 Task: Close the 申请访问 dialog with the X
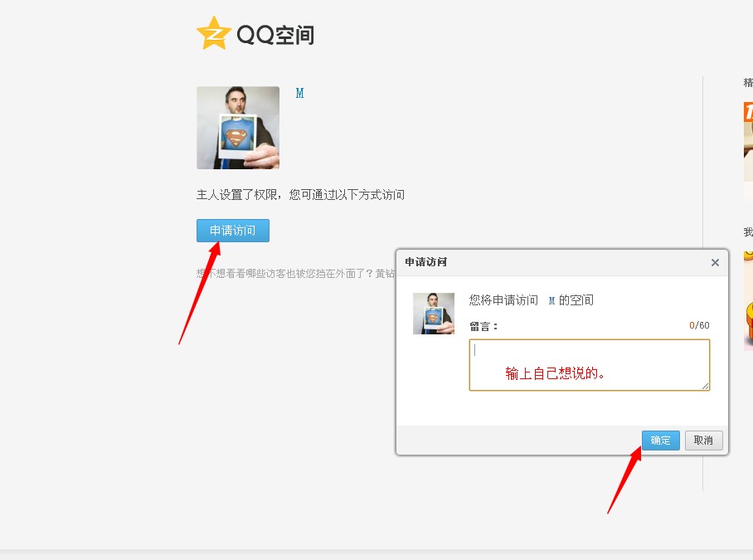[715, 262]
